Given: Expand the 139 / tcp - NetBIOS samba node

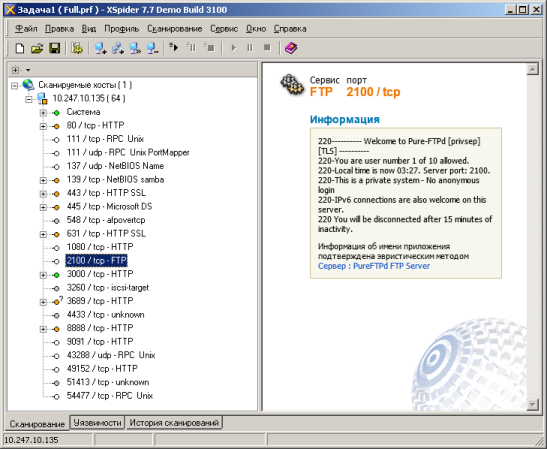Looking at the screenshot, I should pyautogui.click(x=43, y=180).
